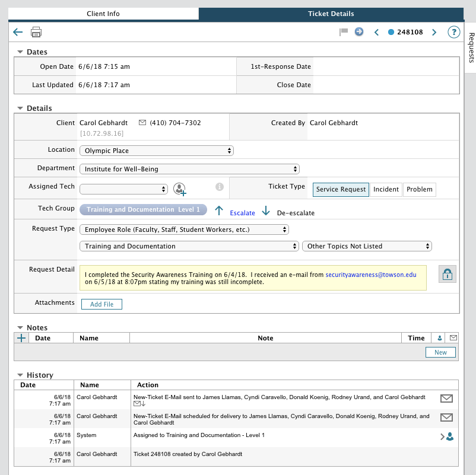Expand the Assigned Tech dropdown

click(x=124, y=189)
